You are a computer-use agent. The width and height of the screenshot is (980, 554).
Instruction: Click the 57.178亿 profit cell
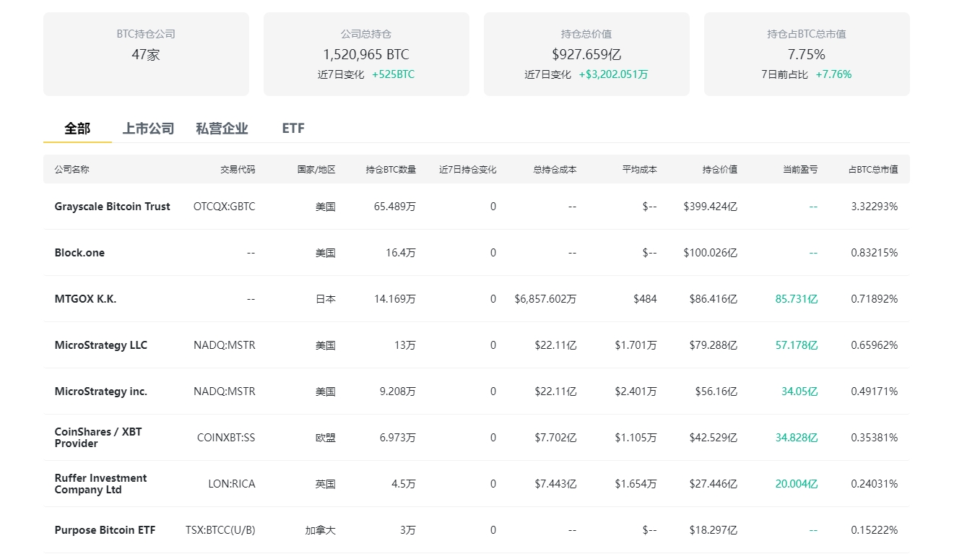797,345
